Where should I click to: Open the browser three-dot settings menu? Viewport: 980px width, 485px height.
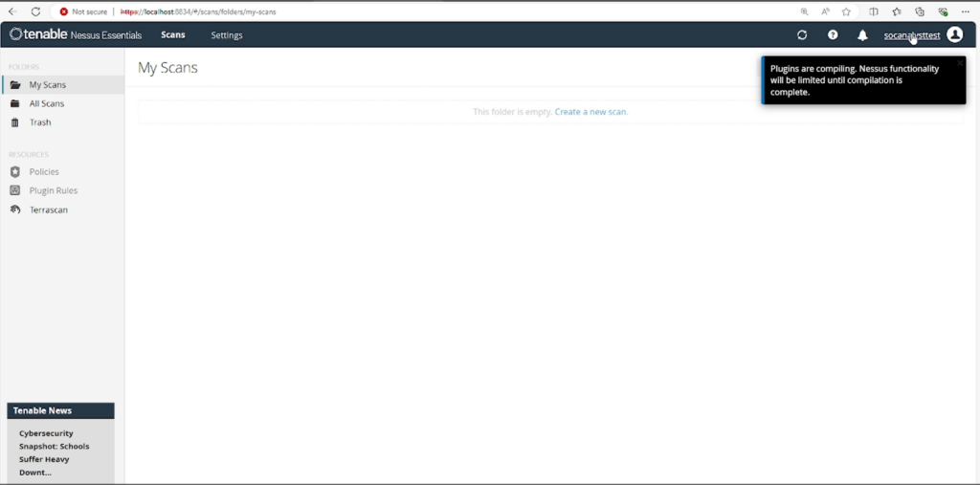click(x=968, y=11)
